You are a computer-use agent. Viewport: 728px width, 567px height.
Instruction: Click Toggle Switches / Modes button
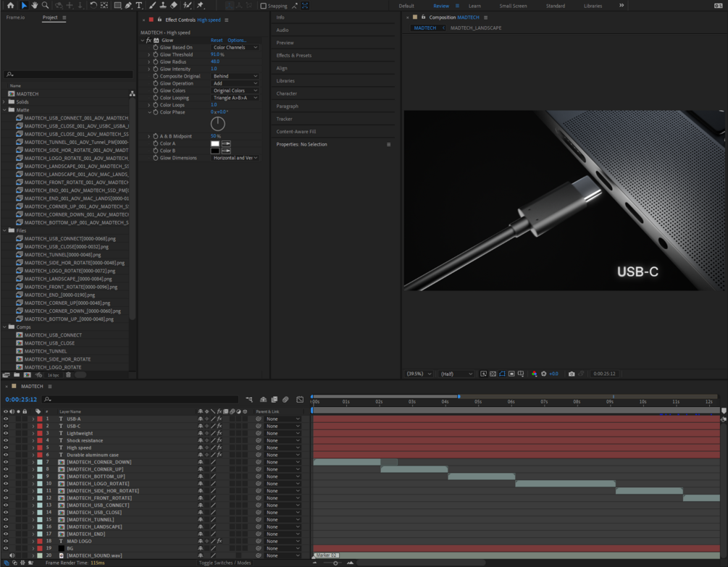point(225,563)
